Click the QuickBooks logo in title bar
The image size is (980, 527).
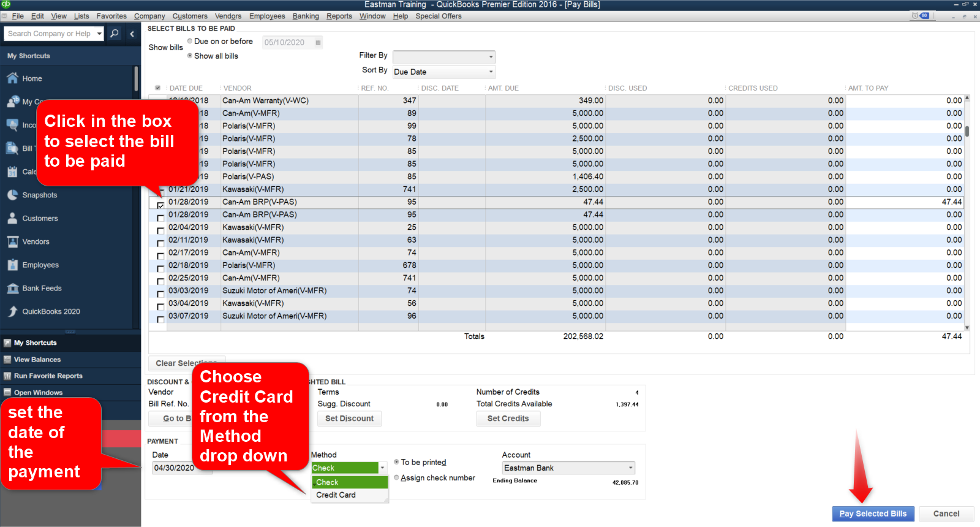[6, 4]
